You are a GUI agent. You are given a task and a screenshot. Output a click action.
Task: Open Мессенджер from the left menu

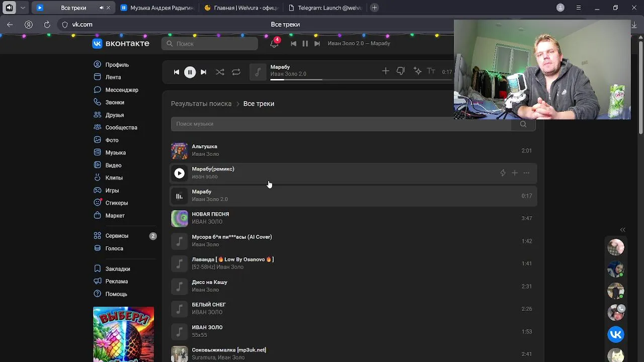116,89
